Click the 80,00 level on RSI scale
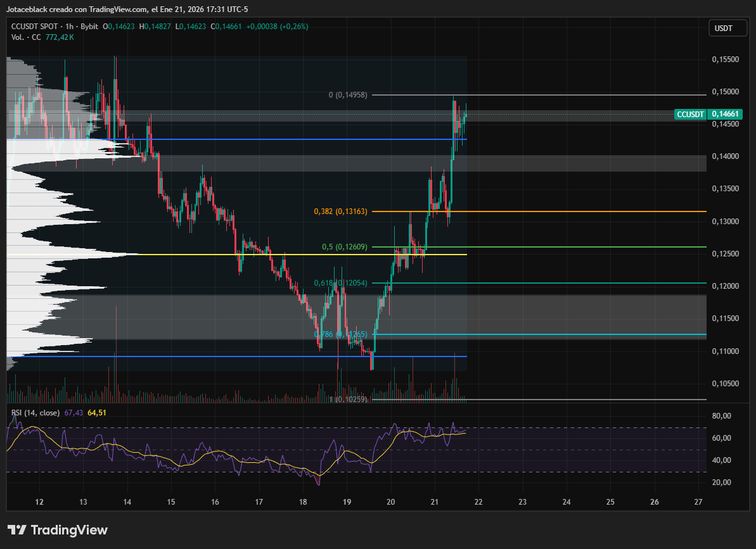This screenshot has width=756, height=549. tap(721, 416)
